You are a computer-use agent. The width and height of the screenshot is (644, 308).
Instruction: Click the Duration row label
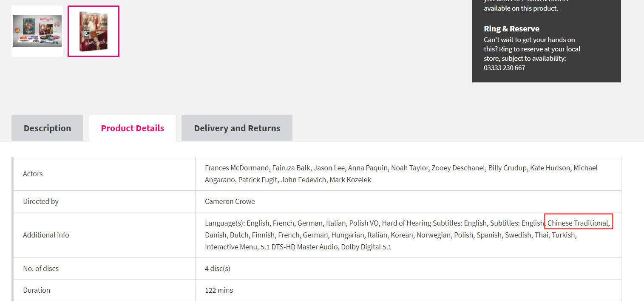37,290
